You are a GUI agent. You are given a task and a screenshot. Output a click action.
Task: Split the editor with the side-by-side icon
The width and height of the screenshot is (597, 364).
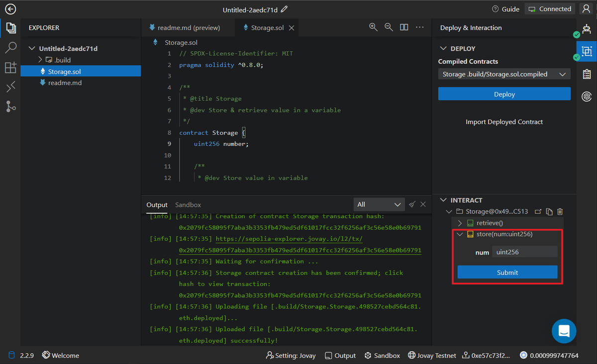tap(404, 27)
